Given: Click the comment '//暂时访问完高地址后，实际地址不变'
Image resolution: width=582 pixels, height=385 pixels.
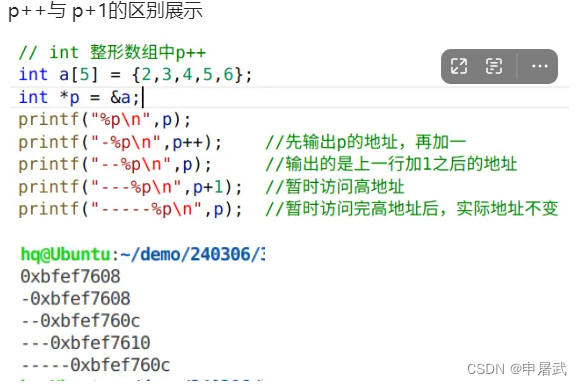Looking at the screenshot, I should [x=412, y=209].
